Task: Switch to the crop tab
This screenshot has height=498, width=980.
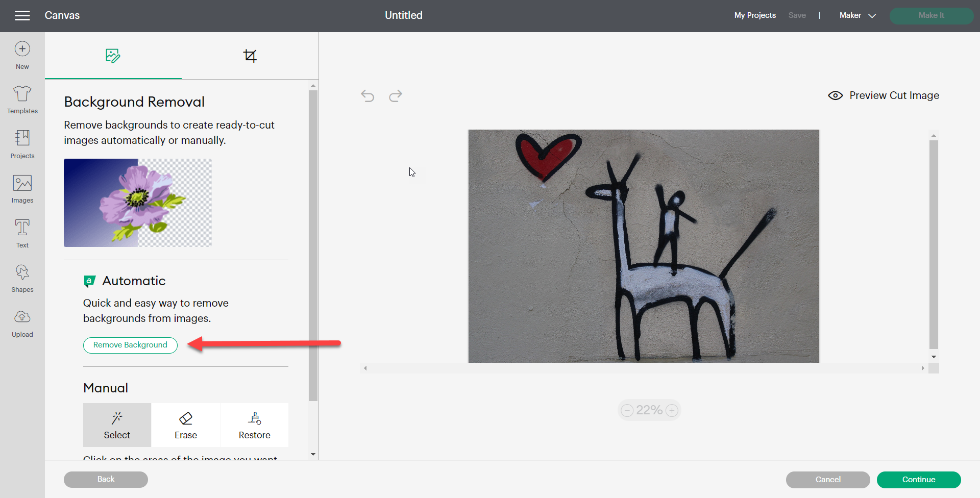Action: point(250,56)
